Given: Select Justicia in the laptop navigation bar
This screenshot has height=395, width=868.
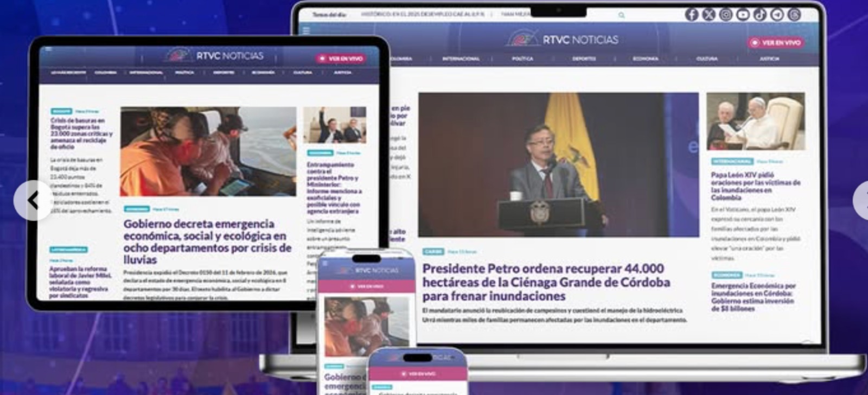Looking at the screenshot, I should pyautogui.click(x=769, y=59).
